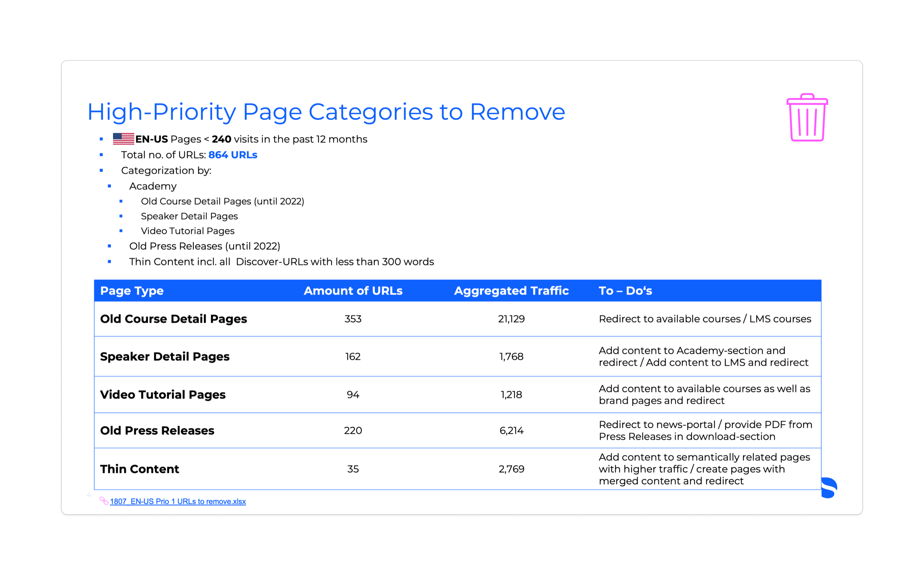924x577 pixels.
Task: Click the '1,218' traffic cell
Action: pos(511,395)
